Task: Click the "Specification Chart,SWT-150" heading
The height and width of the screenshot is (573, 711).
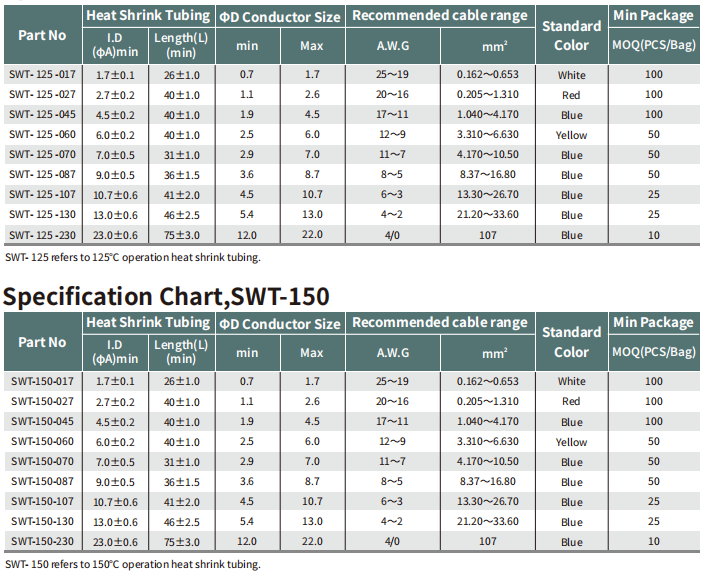Action: (166, 296)
